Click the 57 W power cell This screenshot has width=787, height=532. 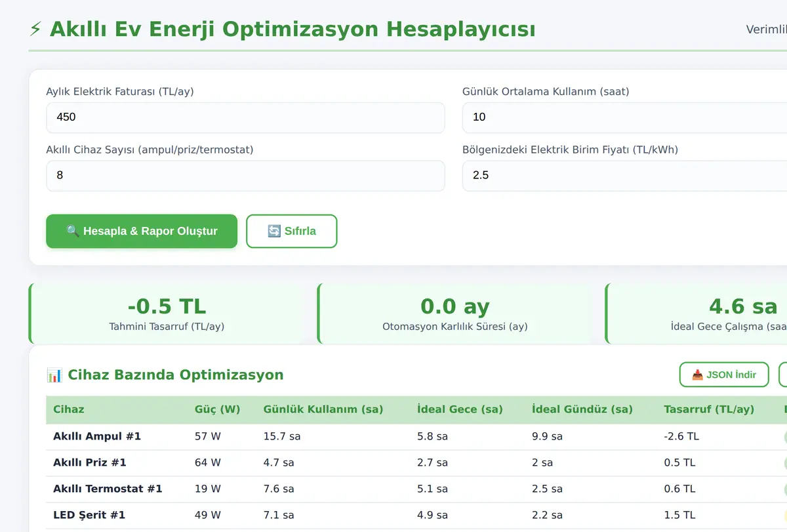208,436
